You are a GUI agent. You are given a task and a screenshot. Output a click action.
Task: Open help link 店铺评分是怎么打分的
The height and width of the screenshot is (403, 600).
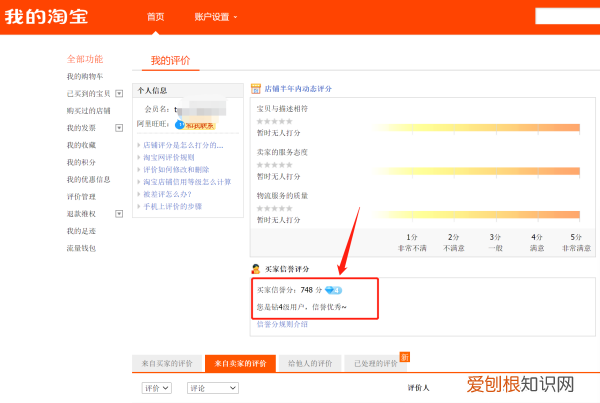[x=183, y=145]
